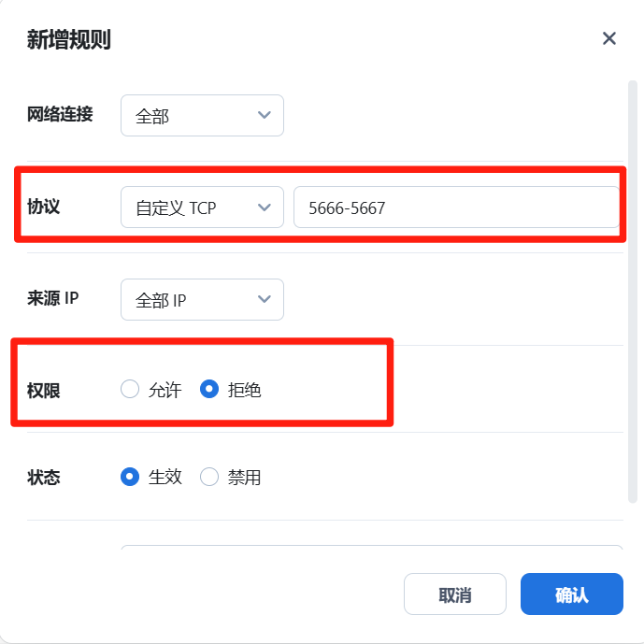The height and width of the screenshot is (644, 644).
Task: Click the chevron arrow beside 自定义 TCP
Action: coord(265,207)
